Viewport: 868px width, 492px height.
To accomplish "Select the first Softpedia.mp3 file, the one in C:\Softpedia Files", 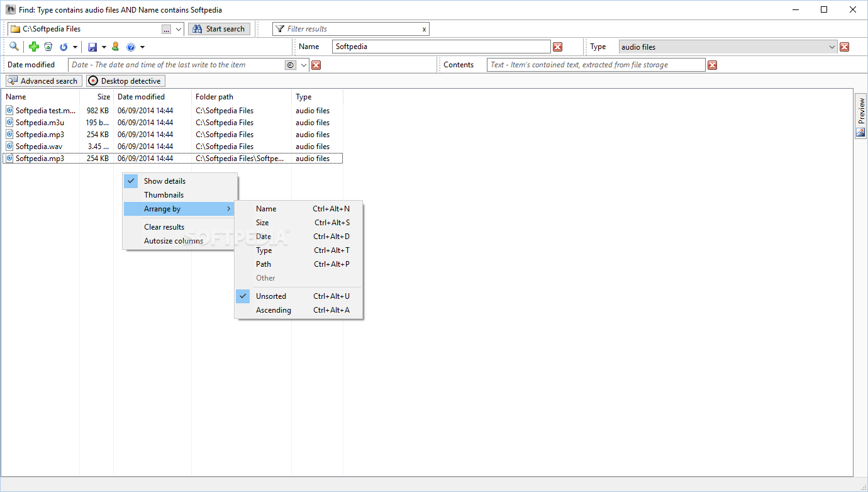I will pyautogui.click(x=172, y=135).
